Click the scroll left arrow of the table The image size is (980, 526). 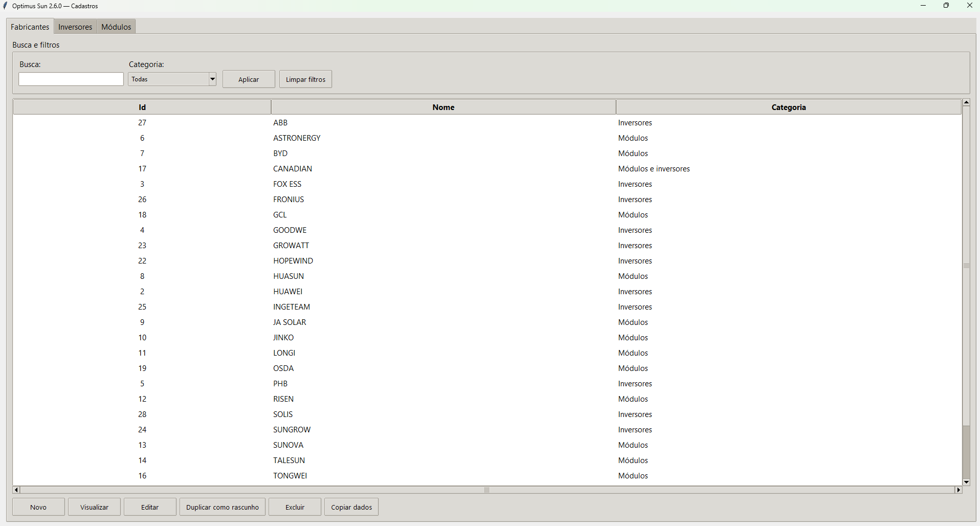coord(16,490)
